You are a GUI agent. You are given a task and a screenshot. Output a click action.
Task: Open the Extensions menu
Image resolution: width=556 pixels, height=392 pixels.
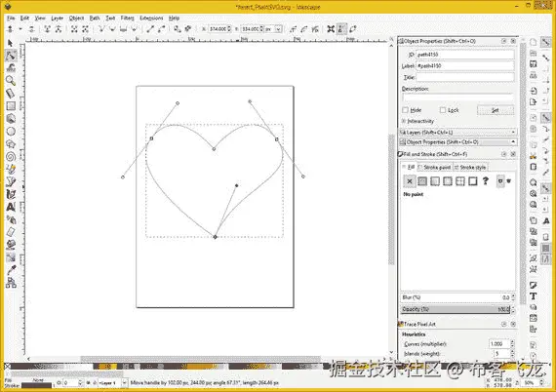(x=151, y=18)
